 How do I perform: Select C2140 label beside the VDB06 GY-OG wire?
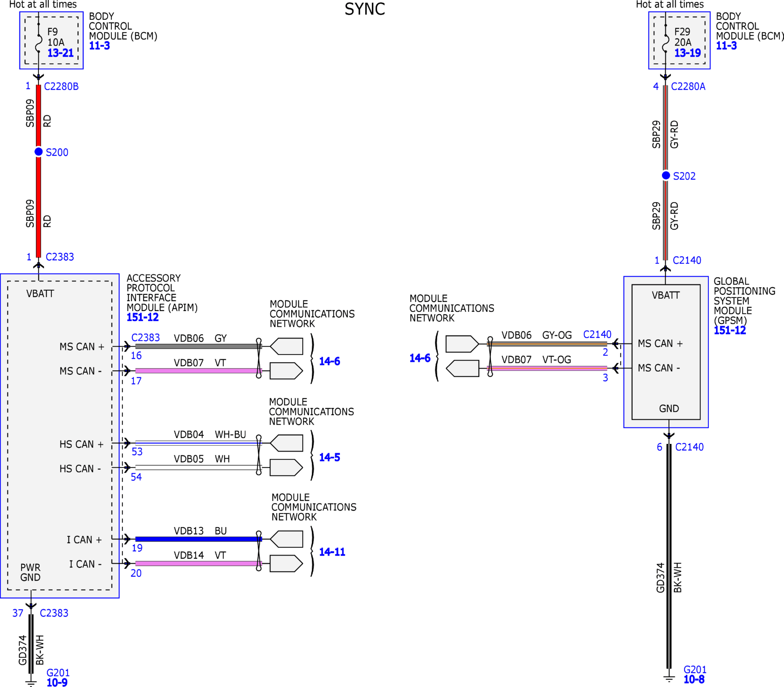point(597,334)
